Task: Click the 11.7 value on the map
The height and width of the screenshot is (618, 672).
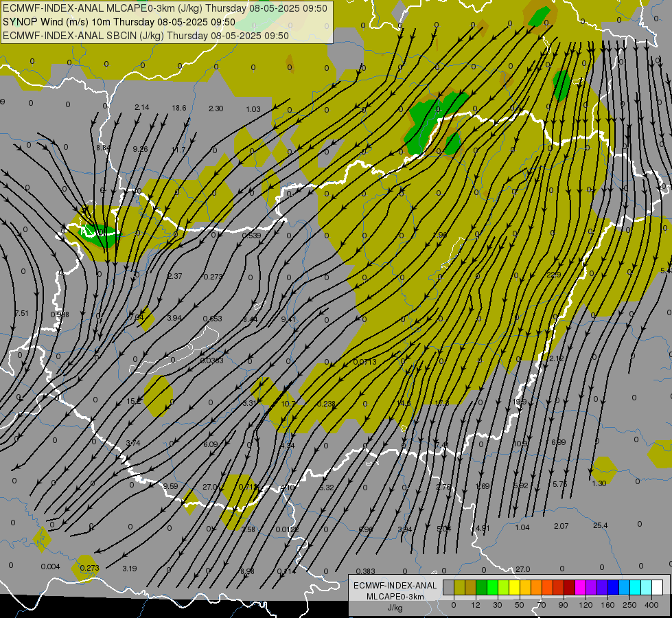Action: (178, 150)
